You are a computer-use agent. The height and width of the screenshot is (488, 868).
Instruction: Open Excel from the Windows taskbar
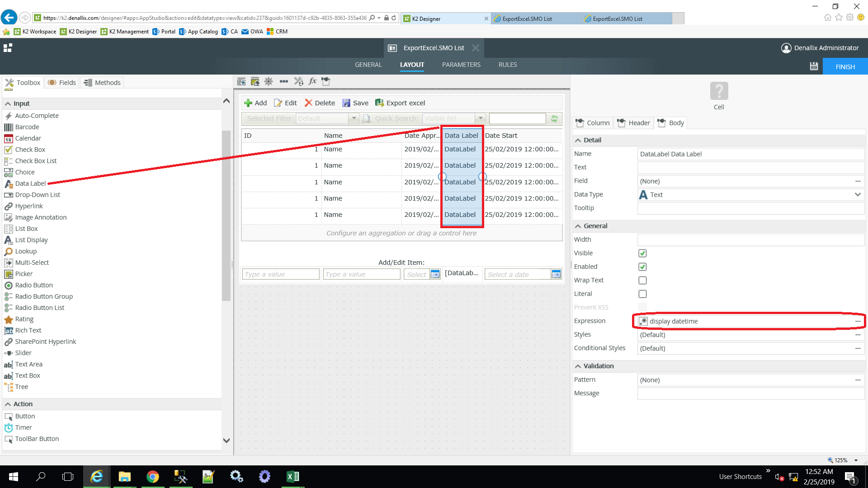tap(292, 477)
